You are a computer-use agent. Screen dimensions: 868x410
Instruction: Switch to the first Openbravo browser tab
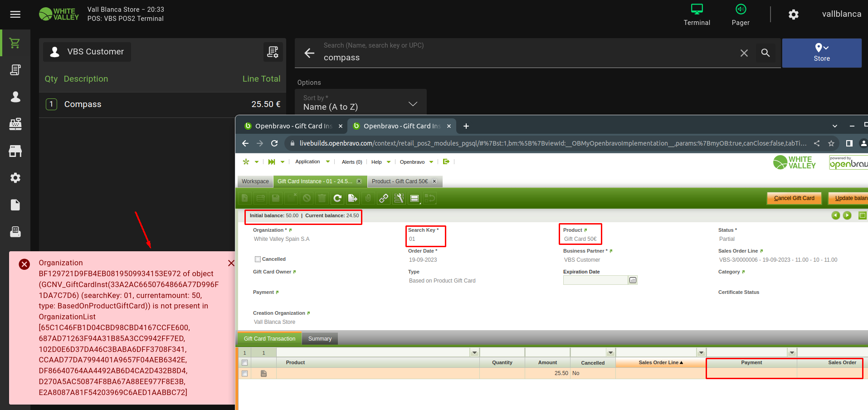pyautogui.click(x=293, y=126)
